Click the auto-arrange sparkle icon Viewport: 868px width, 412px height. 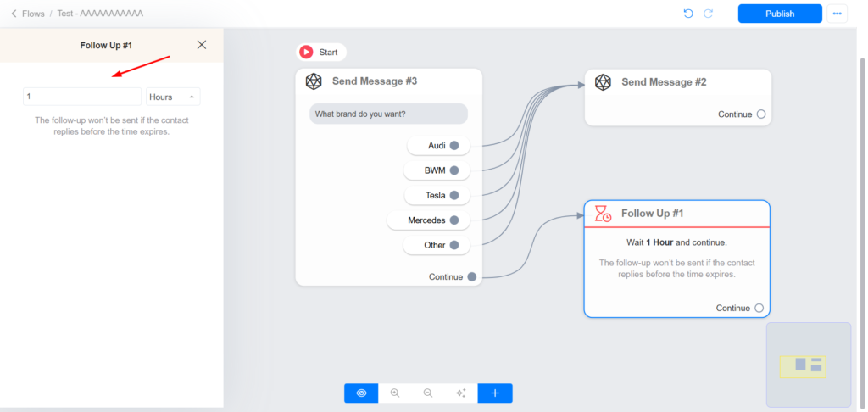[461, 393]
